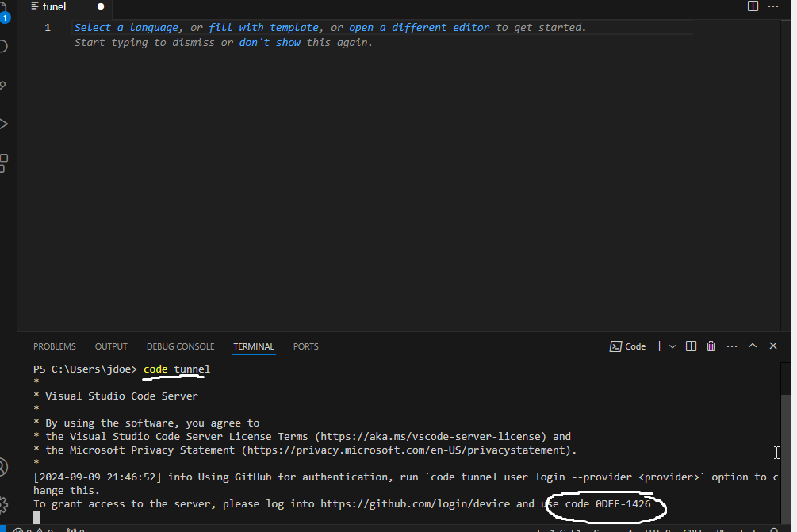797x532 pixels.
Task: Open the terminal more actions menu
Action: [x=731, y=346]
